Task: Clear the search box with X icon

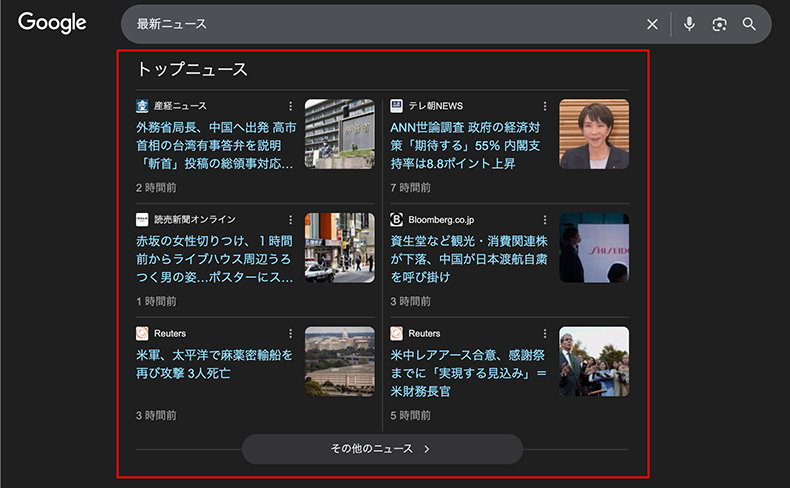Action: click(x=652, y=24)
